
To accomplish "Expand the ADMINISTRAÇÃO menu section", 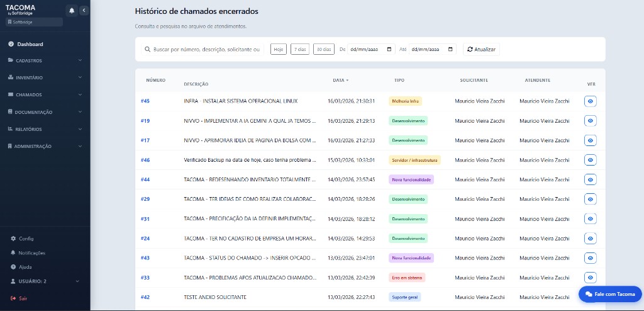I will click(45, 146).
